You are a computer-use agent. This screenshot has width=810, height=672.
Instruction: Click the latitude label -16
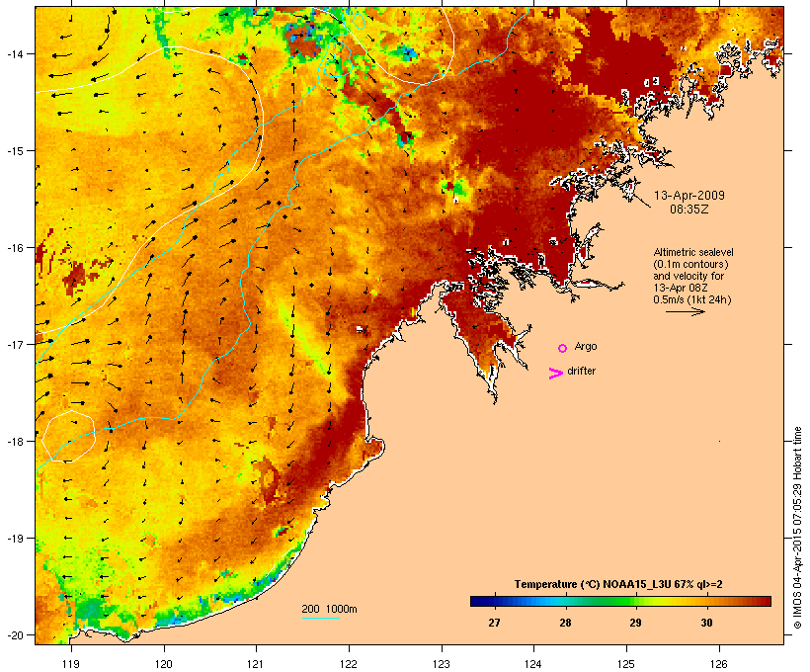pos(14,247)
